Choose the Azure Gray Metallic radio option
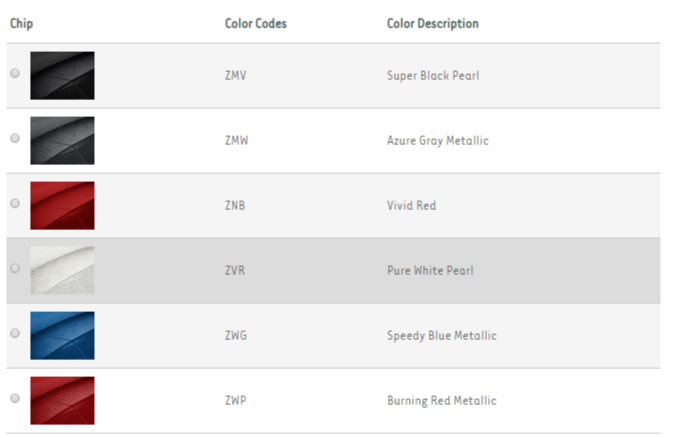The width and height of the screenshot is (680, 438). click(14, 138)
